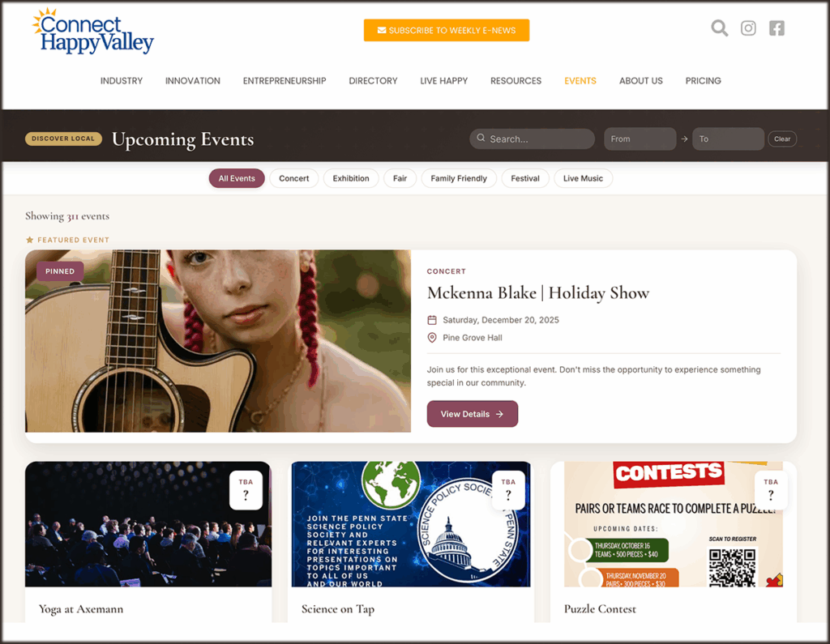Click the Connect Happy Valley logo

(92, 32)
